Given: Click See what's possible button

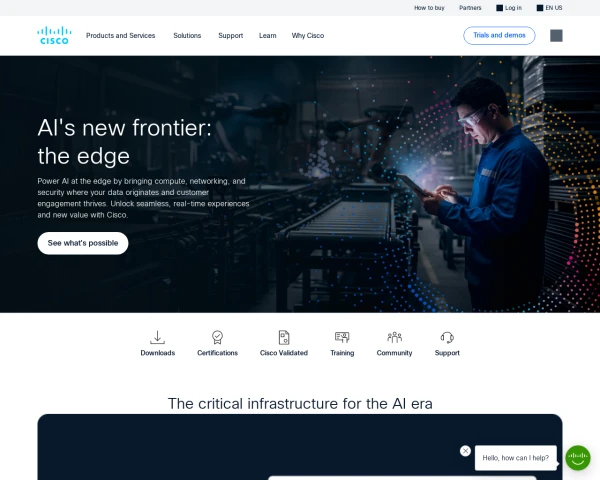Looking at the screenshot, I should point(83,243).
